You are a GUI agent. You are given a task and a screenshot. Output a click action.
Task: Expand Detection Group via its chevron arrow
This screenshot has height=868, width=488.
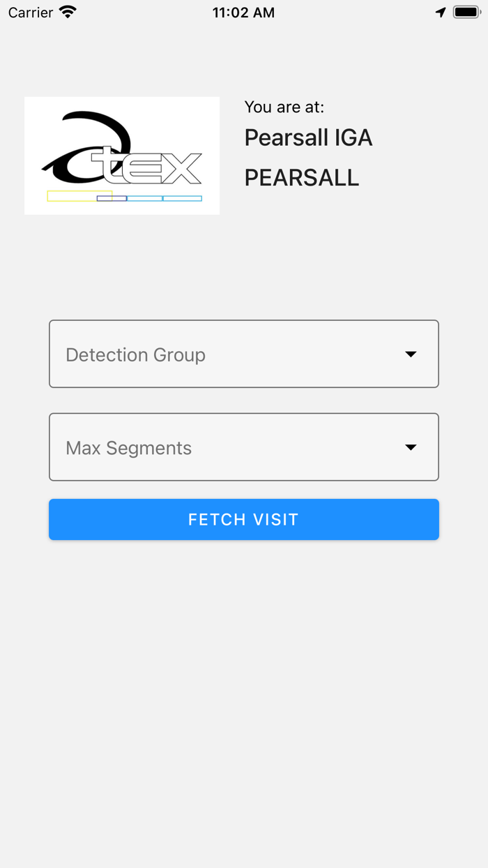coord(411,354)
